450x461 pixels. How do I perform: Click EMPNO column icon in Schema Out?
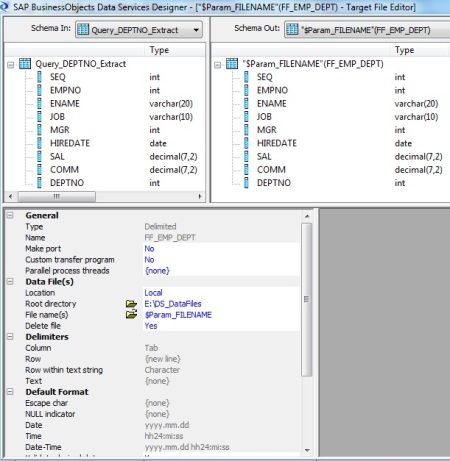coord(246,90)
